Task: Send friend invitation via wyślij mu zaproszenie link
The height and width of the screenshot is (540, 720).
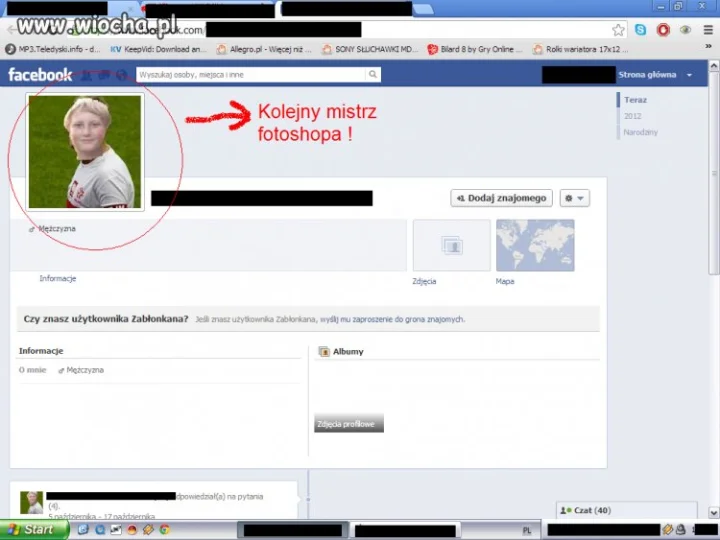Action: pyautogui.click(x=392, y=319)
